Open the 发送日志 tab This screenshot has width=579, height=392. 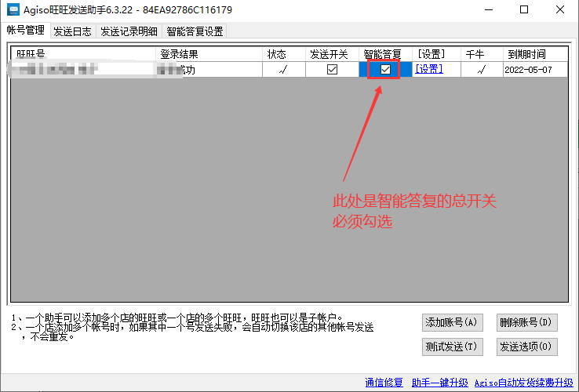tap(72, 31)
